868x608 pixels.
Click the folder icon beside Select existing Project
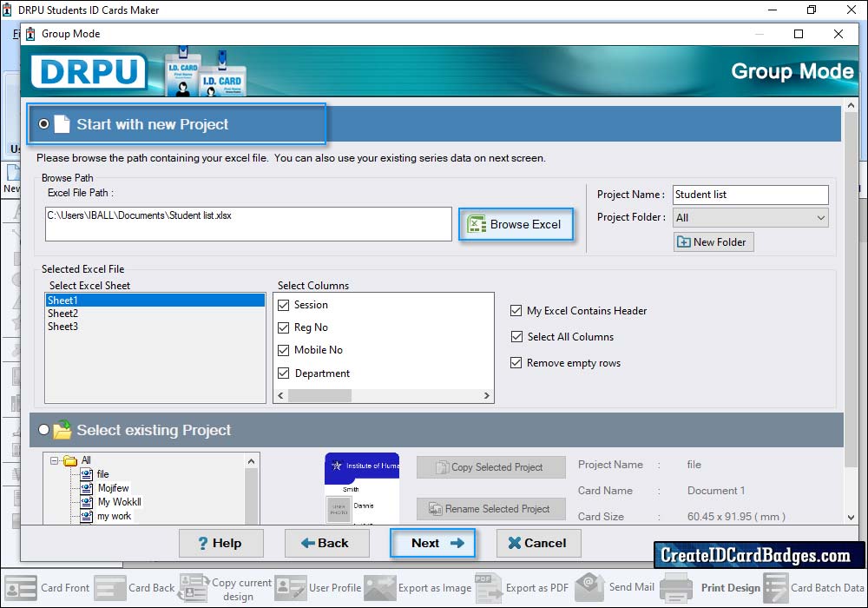[62, 429]
